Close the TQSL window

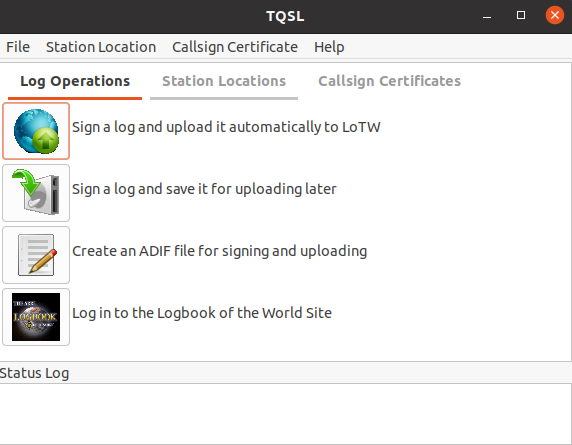pos(555,15)
